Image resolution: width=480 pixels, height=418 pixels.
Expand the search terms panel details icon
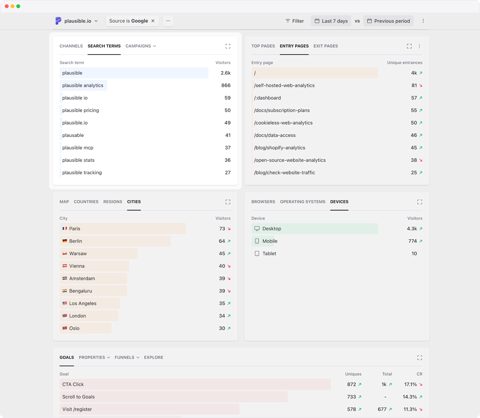(x=228, y=46)
